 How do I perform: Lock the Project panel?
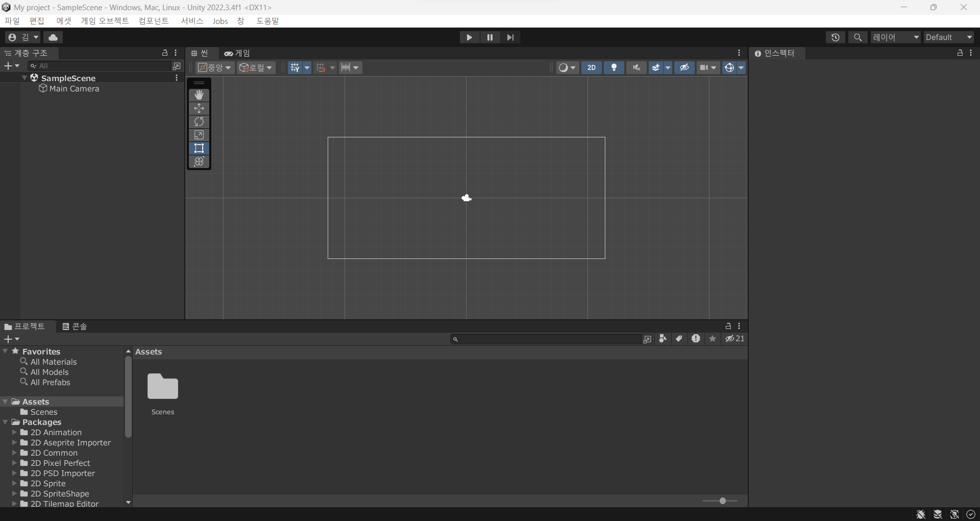(x=728, y=326)
